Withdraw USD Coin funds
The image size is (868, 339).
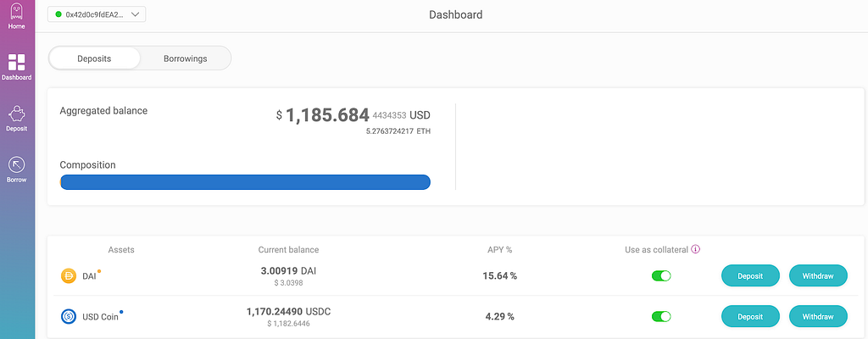[x=818, y=317]
